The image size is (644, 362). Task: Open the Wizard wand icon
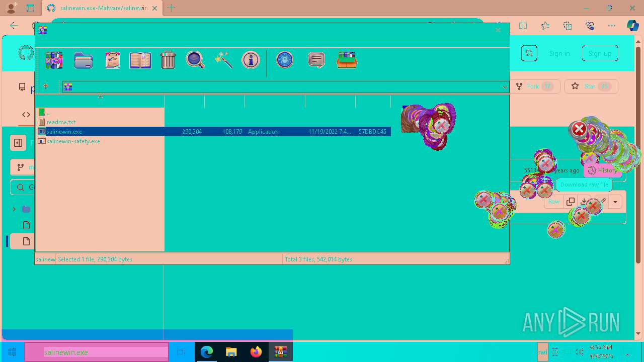click(223, 60)
